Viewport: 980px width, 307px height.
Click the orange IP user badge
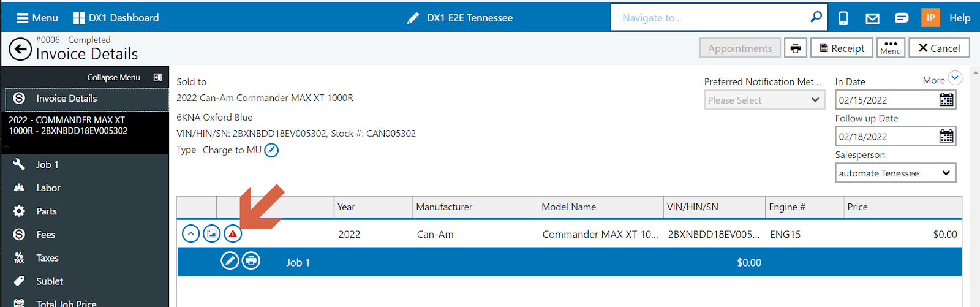(930, 18)
